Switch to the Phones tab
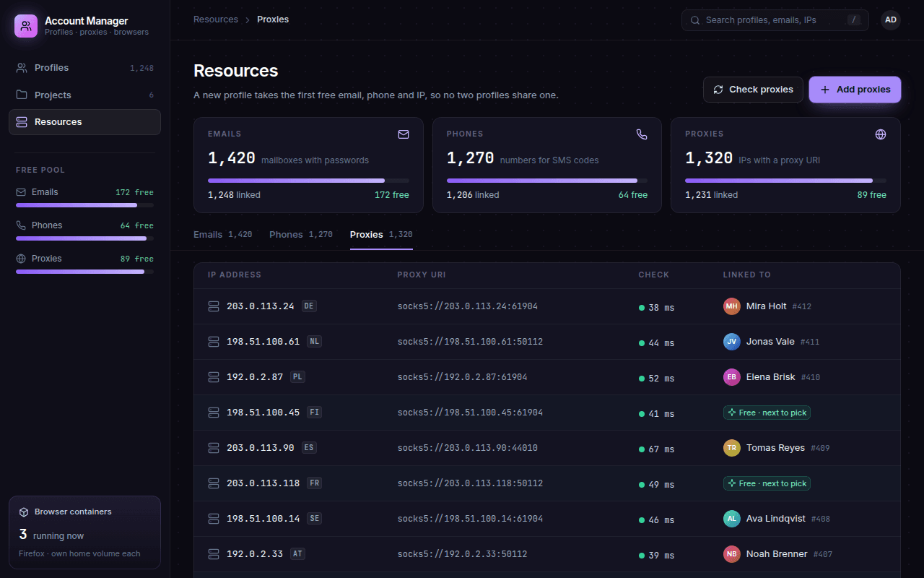The image size is (924, 578). [x=301, y=235]
